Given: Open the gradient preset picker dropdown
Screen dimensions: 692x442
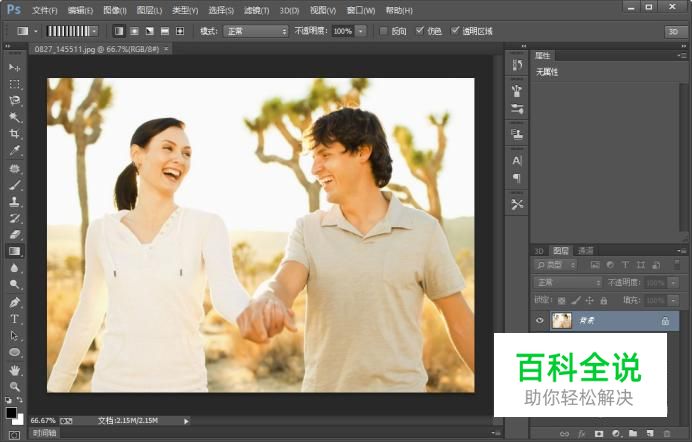Looking at the screenshot, I should pyautogui.click(x=94, y=31).
